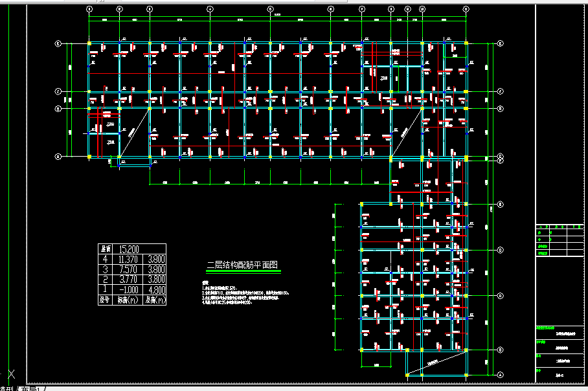Viewport: 588px width, 391px height.
Task: Select the 15.200 roof elevation value
Action: pos(129,249)
